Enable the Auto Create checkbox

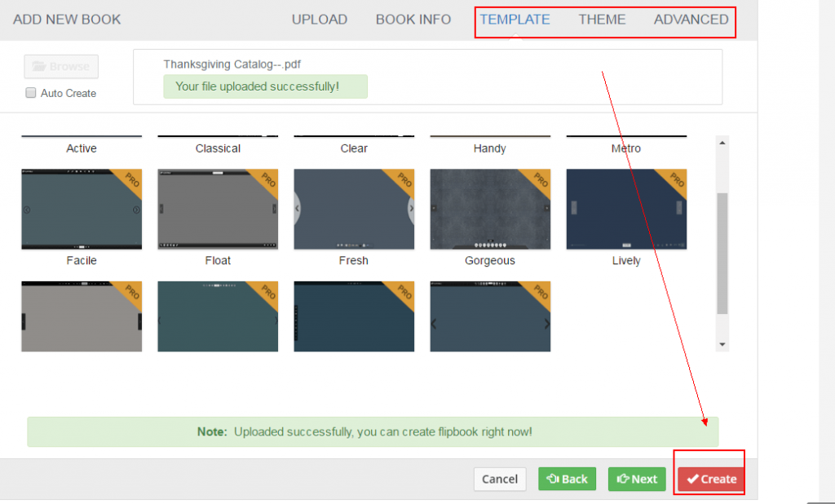(x=30, y=93)
